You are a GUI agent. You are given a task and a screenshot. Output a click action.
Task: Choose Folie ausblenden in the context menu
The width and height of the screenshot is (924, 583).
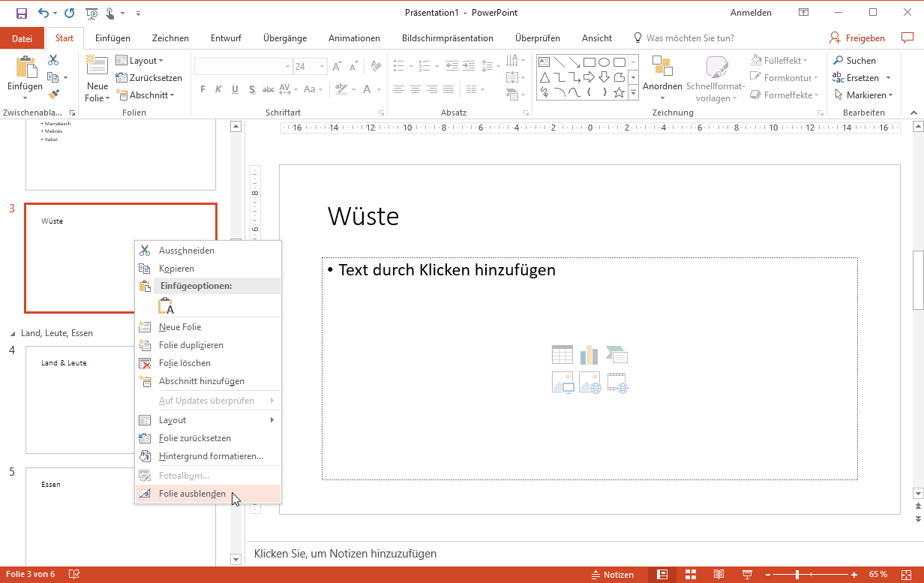click(208, 494)
